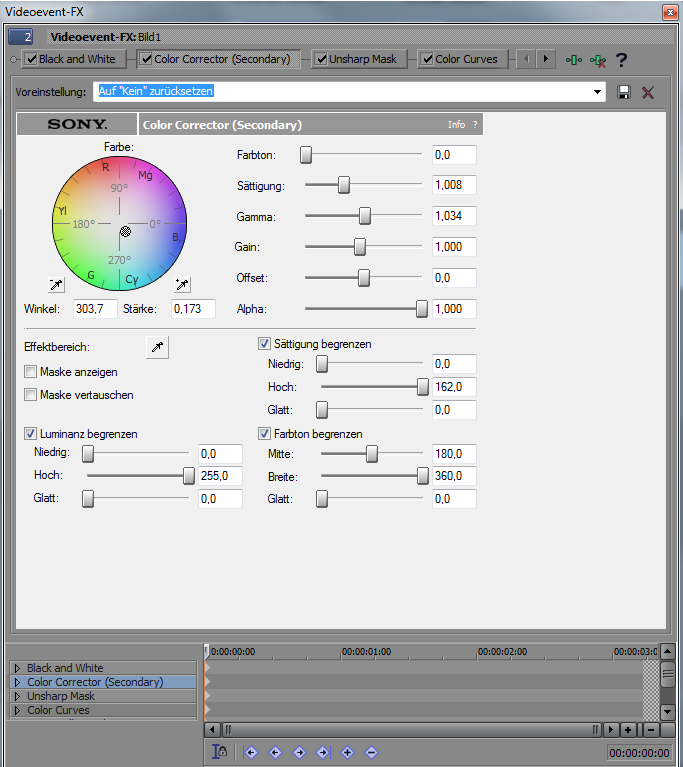Enable the Maske anzeigen checkbox

pyautogui.click(x=31, y=371)
